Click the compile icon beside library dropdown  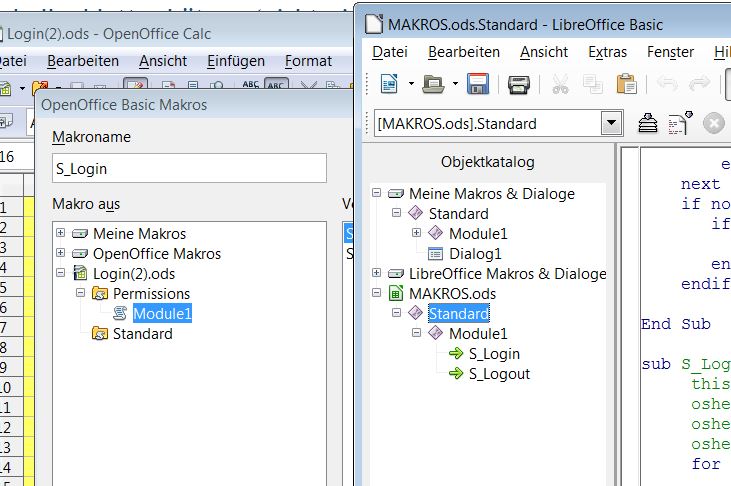[649, 123]
